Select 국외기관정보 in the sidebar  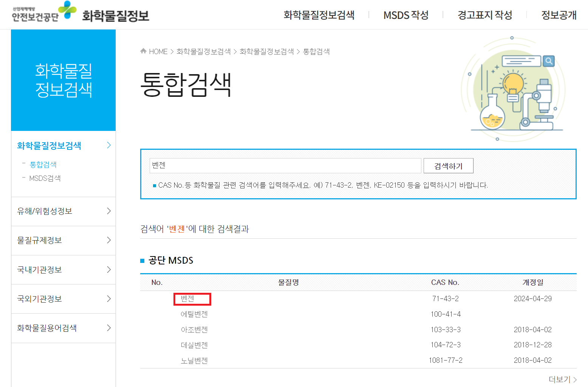pyautogui.click(x=39, y=299)
